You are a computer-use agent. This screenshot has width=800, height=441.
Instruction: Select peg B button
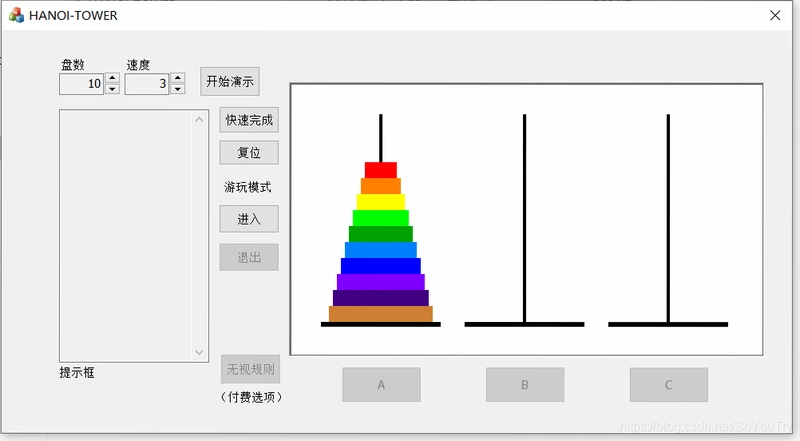(x=525, y=385)
